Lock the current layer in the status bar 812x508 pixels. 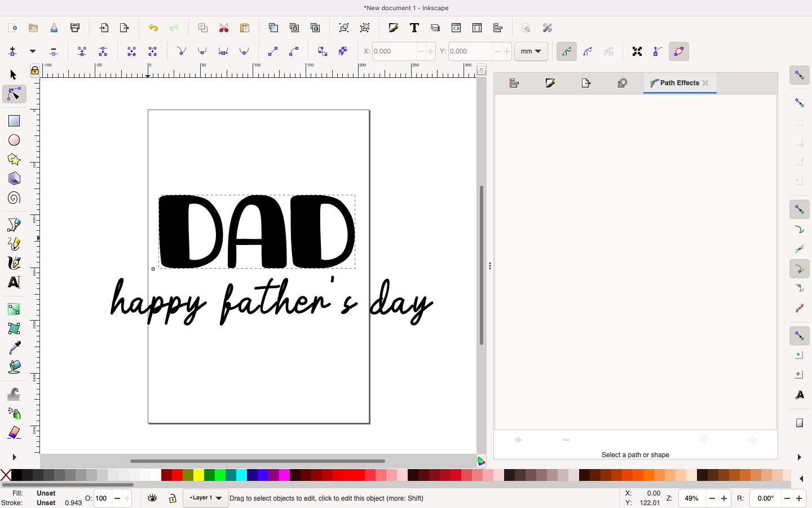[172, 499]
